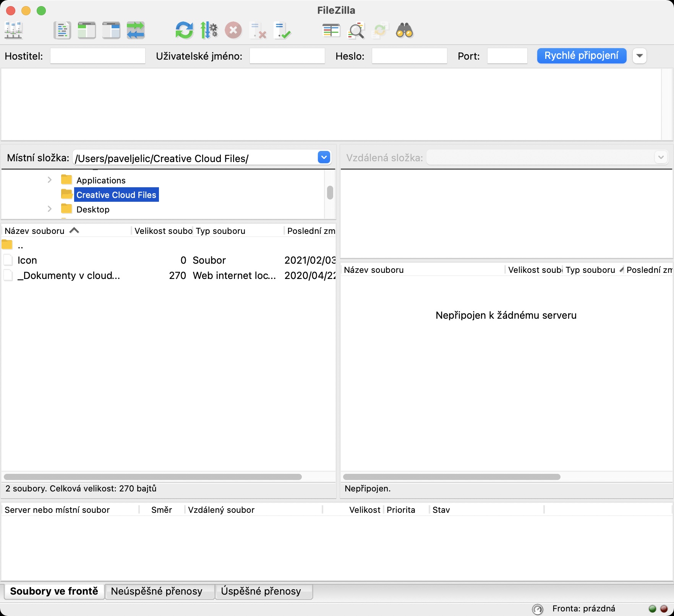Click the reconnect to last server icon

coord(282,31)
